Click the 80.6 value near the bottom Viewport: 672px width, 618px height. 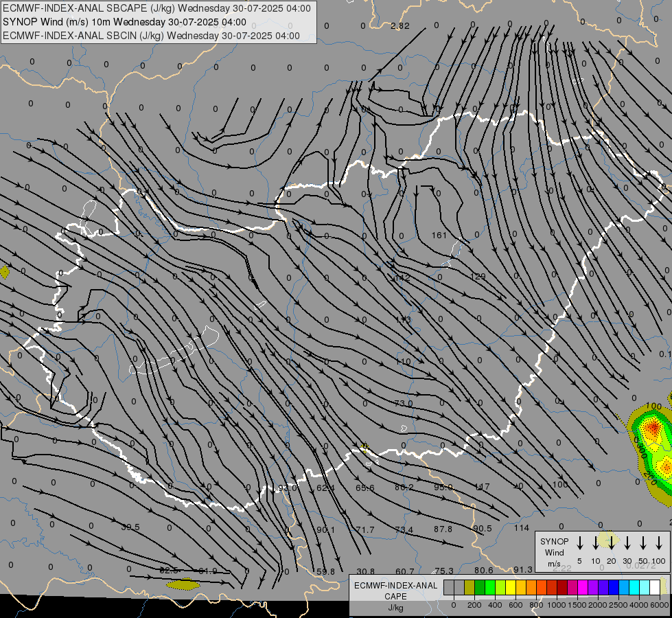[483, 571]
